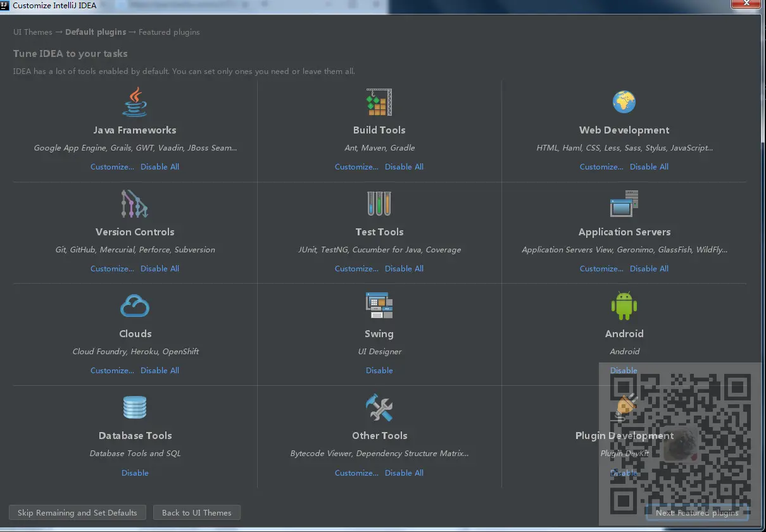Click the Version Controls heading
Image resolution: width=766 pixels, height=532 pixels.
(x=135, y=232)
